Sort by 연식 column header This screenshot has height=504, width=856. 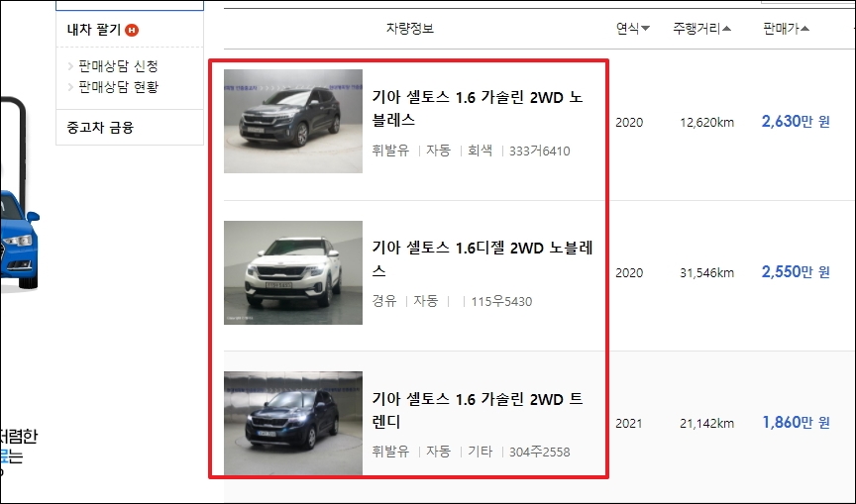(633, 29)
